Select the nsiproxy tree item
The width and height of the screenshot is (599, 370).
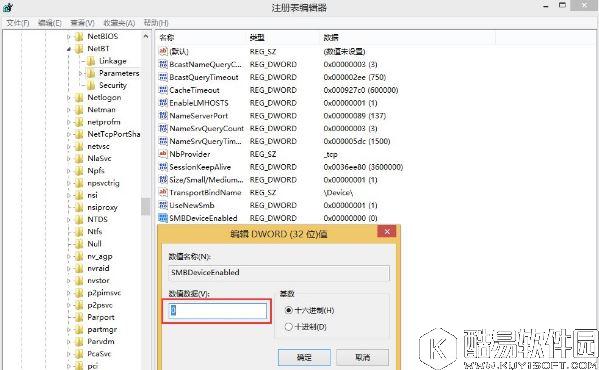102,207
